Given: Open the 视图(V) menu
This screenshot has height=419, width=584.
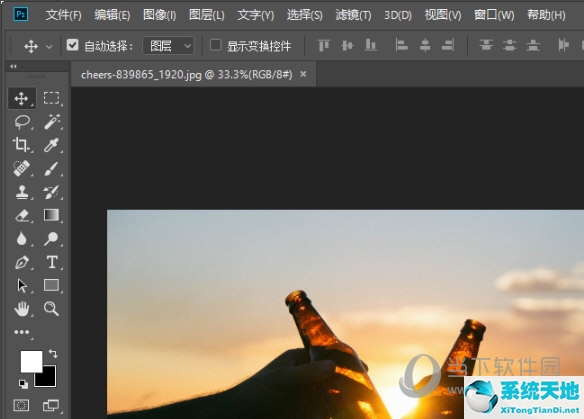Looking at the screenshot, I should (x=443, y=15).
